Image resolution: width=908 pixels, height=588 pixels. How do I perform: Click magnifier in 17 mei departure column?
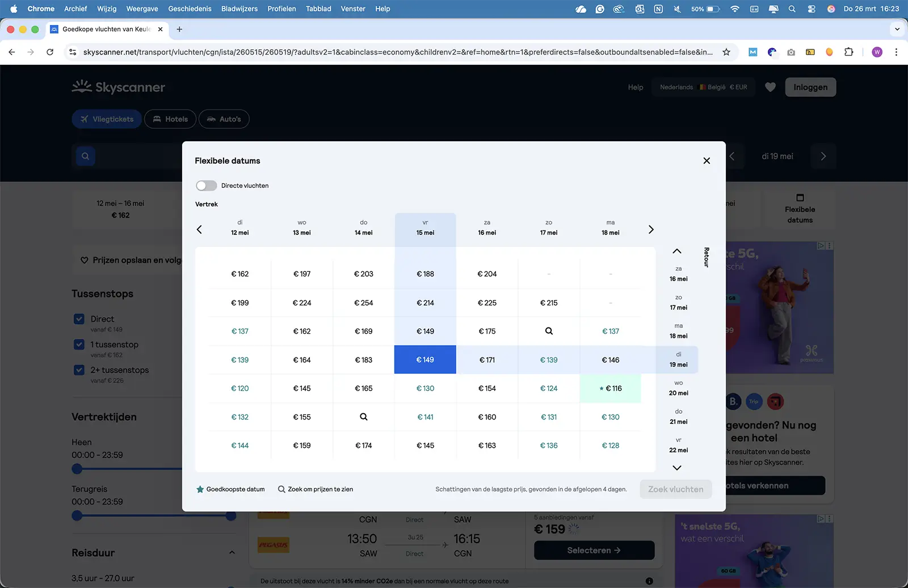[x=549, y=331]
